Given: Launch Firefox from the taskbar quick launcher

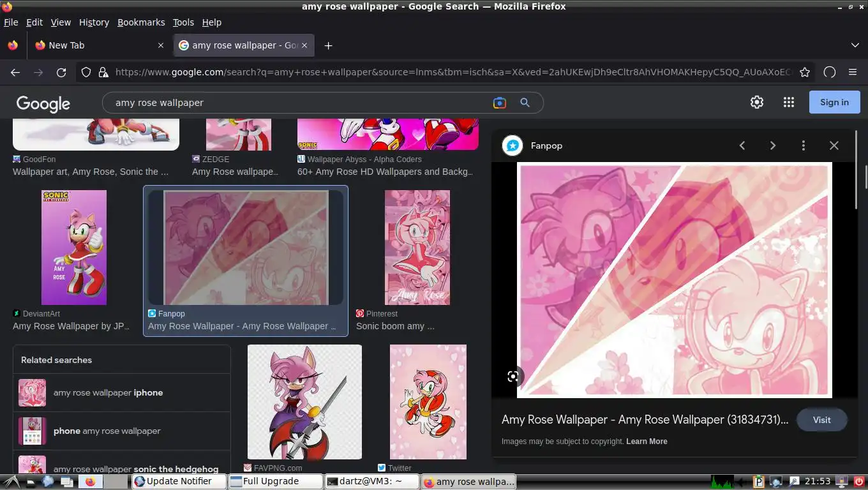Looking at the screenshot, I should coord(90,482).
